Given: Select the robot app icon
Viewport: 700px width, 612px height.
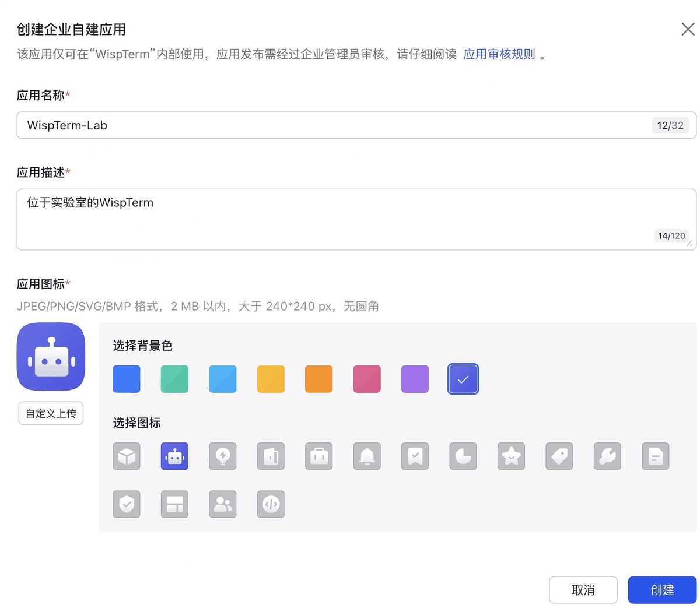Looking at the screenshot, I should [x=174, y=456].
